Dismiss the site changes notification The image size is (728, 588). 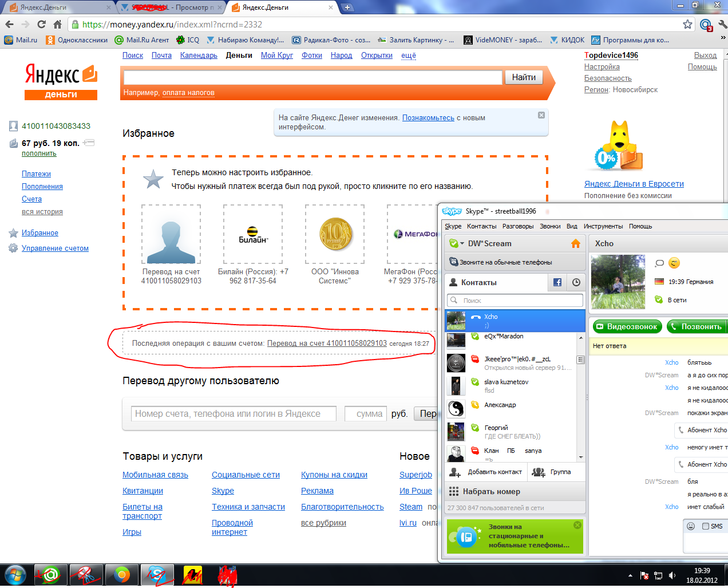click(x=541, y=115)
